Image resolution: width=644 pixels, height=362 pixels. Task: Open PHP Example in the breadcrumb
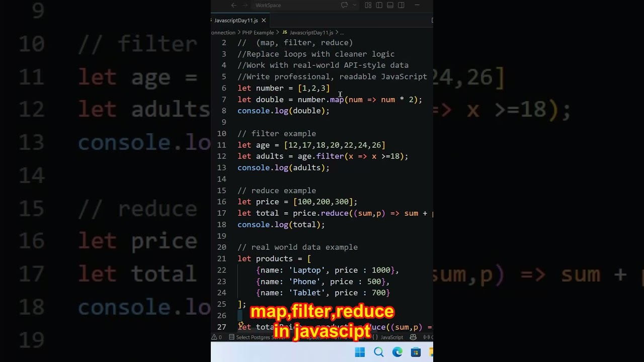(x=258, y=32)
